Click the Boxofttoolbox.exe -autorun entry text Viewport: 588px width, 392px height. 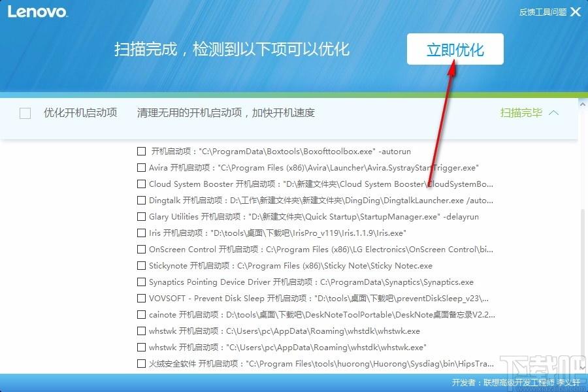(281, 151)
